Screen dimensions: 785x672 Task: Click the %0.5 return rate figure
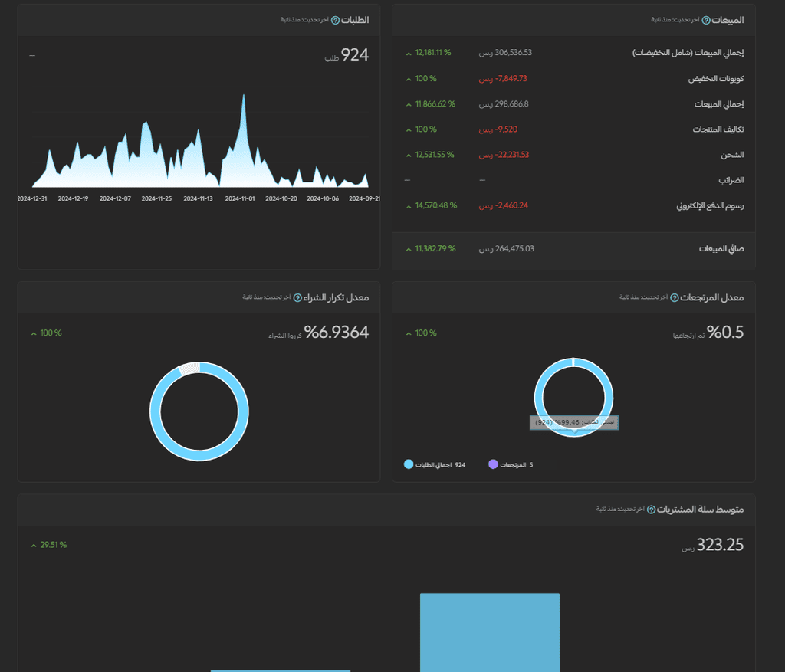725,333
